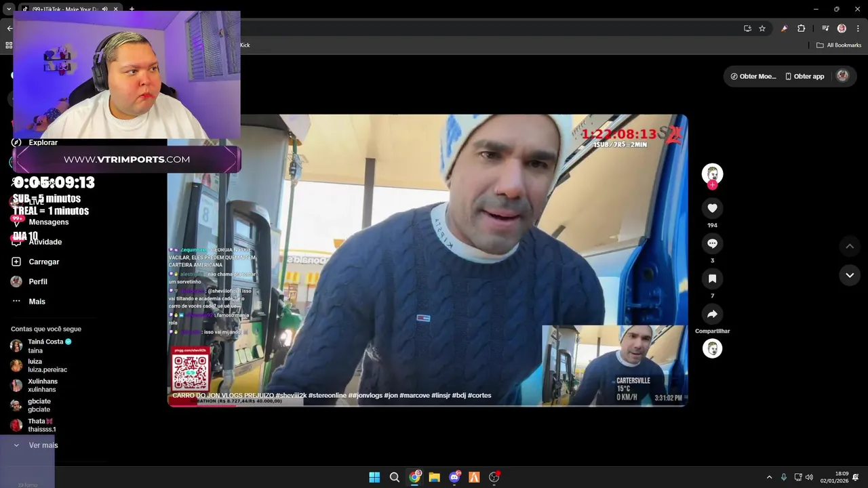Open comments via the speech bubble icon
The height and width of the screenshot is (488, 868).
click(x=712, y=243)
